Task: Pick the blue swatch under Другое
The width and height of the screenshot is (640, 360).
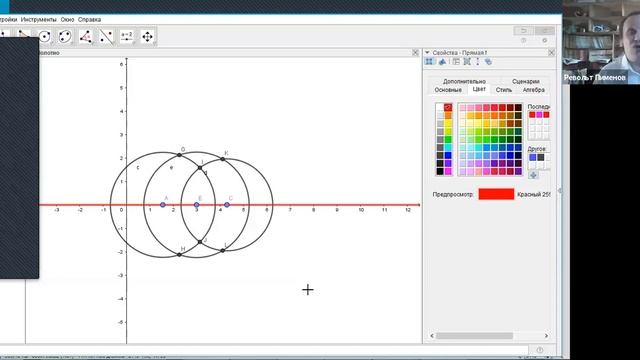Action: click(x=533, y=157)
